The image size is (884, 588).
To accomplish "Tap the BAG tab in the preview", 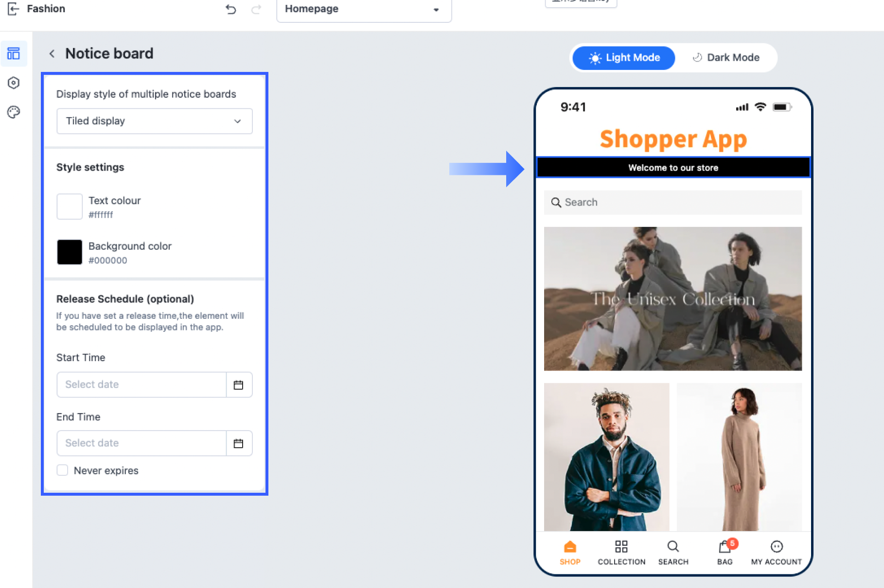I will (725, 553).
